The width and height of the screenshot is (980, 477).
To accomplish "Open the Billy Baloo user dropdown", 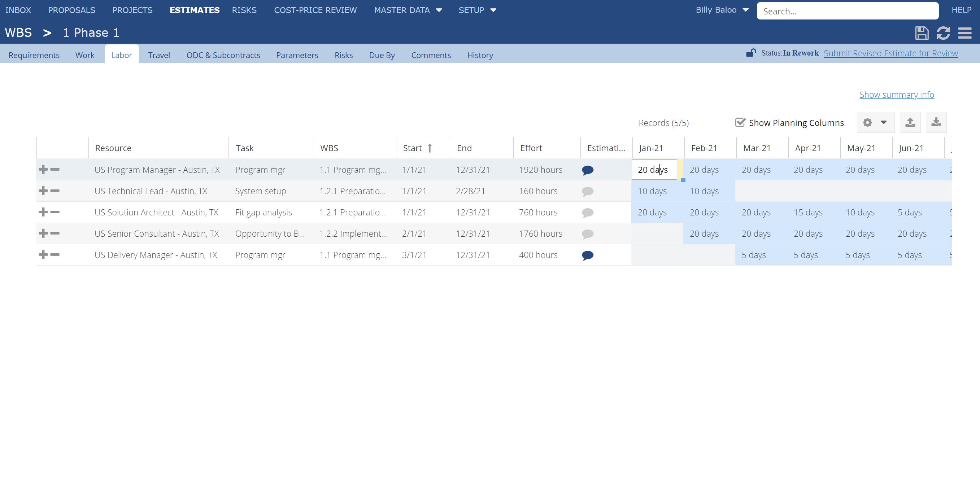I will (722, 10).
